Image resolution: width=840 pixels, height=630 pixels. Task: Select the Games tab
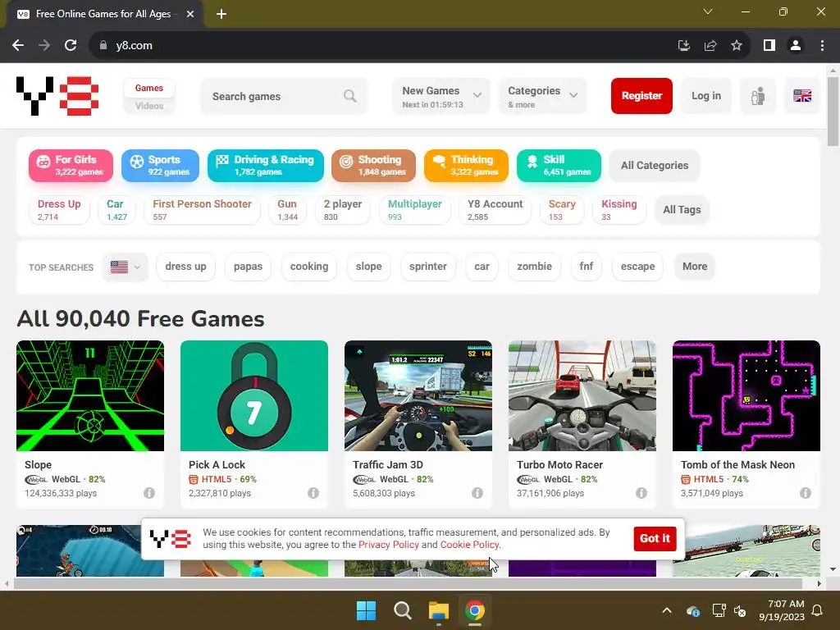tap(149, 88)
